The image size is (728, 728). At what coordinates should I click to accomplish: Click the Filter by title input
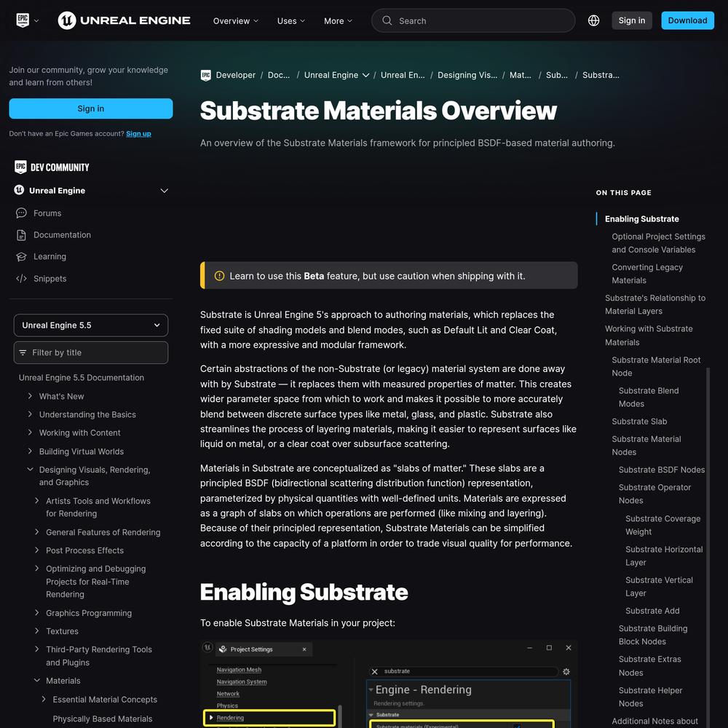click(x=91, y=353)
